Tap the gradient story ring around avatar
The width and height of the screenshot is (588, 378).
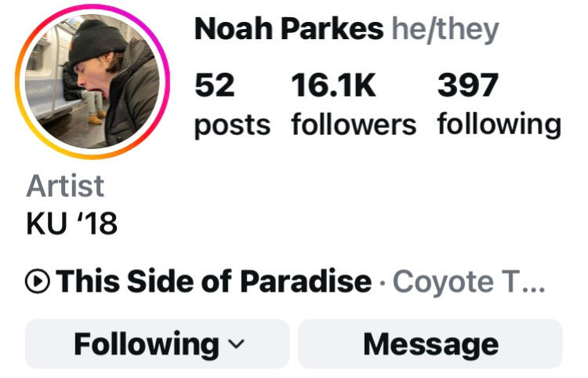tap(93, 12)
